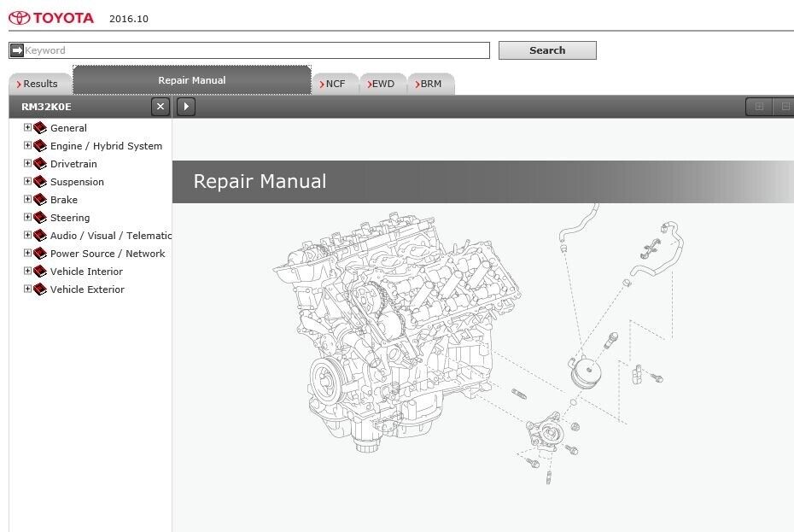
Task: Click the book icon next to Steering
Action: 40,218
